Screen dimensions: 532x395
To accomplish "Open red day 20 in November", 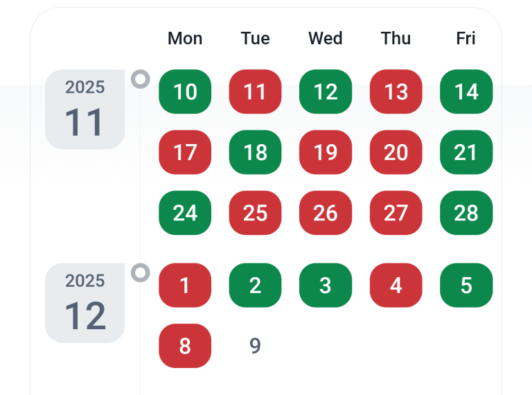I will 396,152.
